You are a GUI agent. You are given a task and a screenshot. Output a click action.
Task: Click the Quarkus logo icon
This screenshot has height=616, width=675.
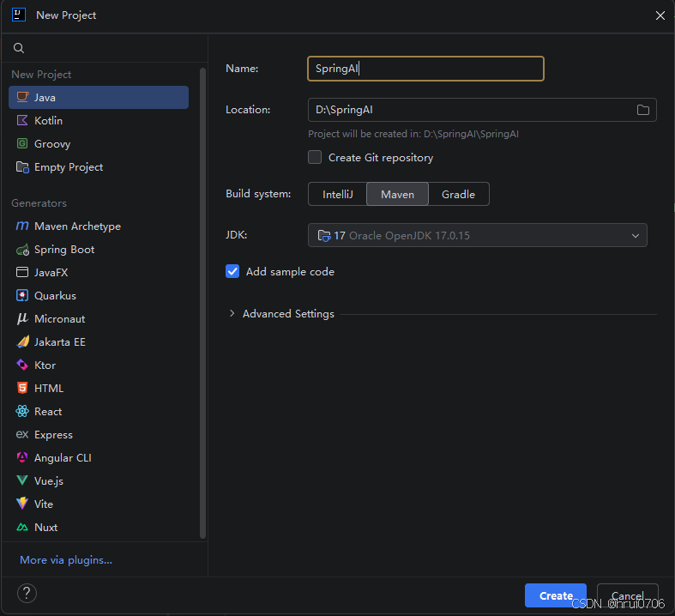[22, 296]
